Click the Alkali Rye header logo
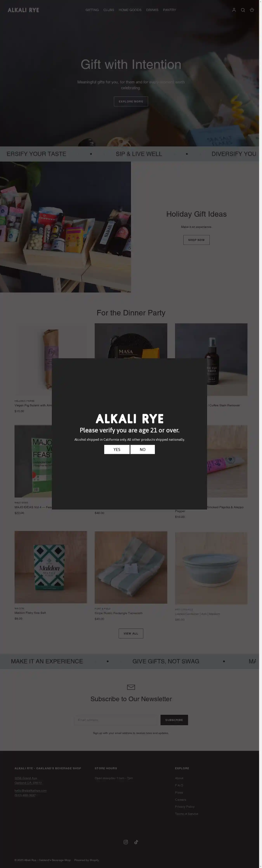This screenshot has height=868, width=262. pyautogui.click(x=23, y=10)
